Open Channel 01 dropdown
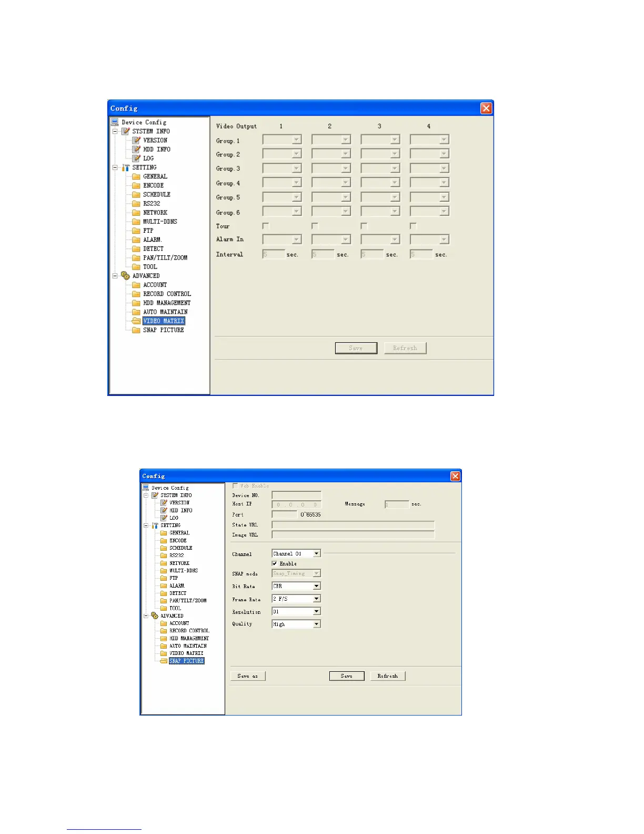The image size is (644, 834). coord(317,553)
